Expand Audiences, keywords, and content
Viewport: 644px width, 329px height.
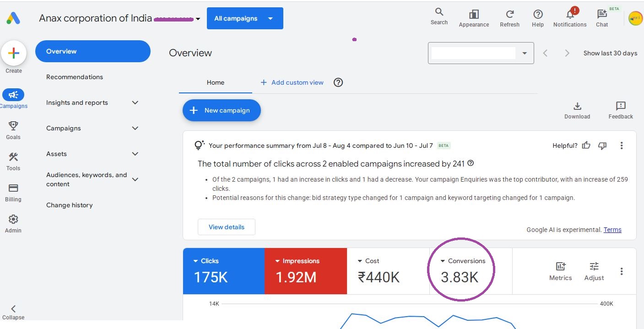(135, 179)
